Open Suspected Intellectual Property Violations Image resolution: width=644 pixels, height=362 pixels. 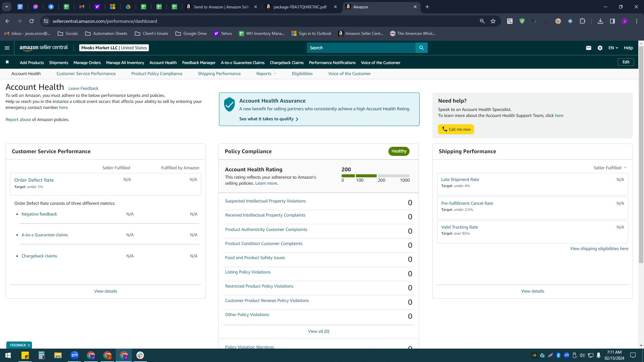[265, 201]
